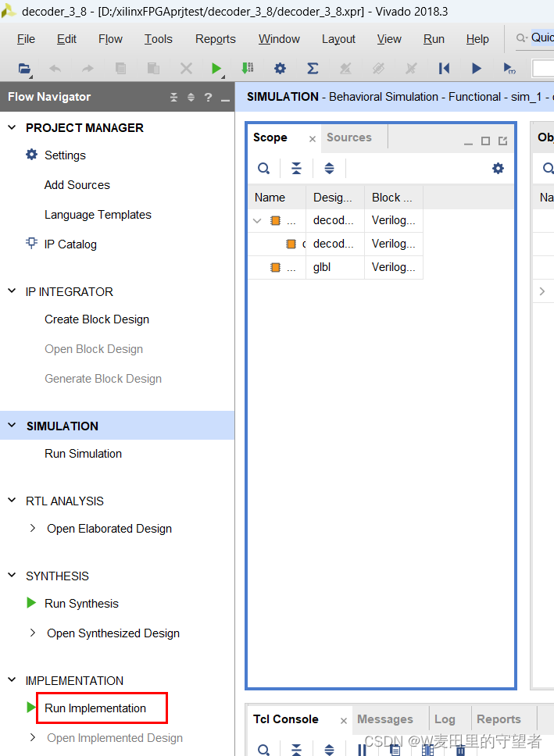Click the green Run flow toolbar arrow
This screenshot has height=756, width=554.
[x=216, y=69]
